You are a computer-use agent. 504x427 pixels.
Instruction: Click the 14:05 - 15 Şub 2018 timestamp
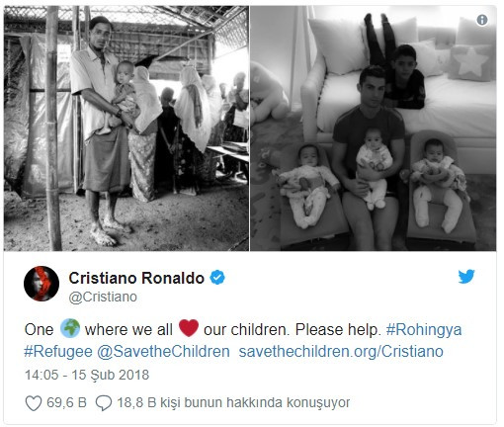tap(87, 375)
